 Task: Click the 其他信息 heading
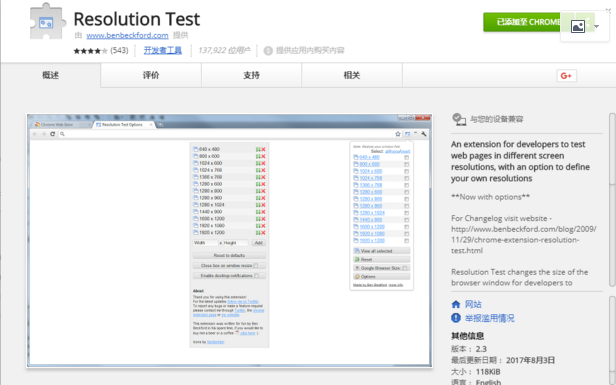click(x=468, y=336)
